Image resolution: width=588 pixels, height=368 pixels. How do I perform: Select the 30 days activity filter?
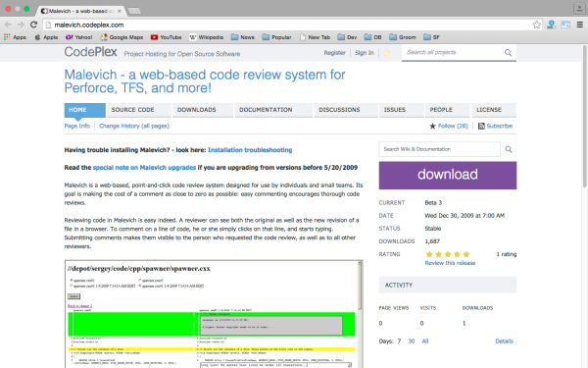(x=412, y=342)
